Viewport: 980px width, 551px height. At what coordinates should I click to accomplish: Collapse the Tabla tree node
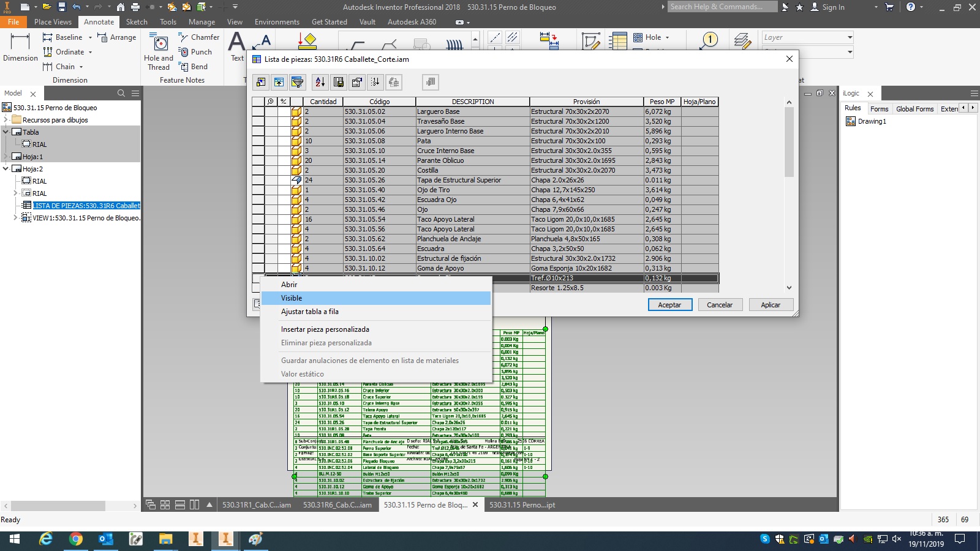pos(6,132)
